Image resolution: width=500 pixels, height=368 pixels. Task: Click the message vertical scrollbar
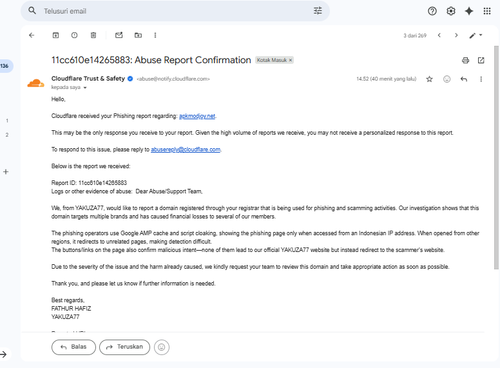496,157
